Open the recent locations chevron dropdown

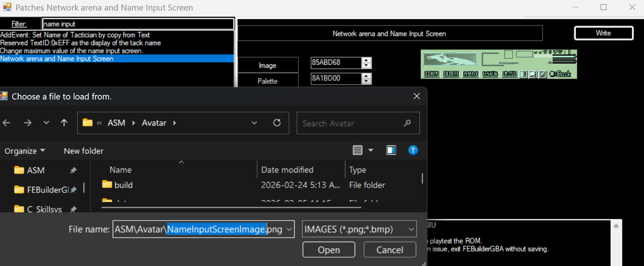point(46,123)
